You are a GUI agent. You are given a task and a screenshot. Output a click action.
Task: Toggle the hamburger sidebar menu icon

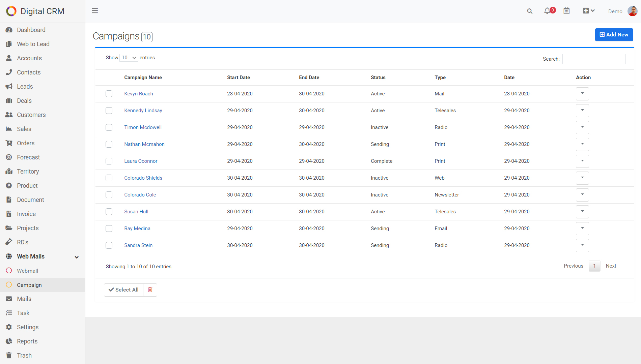[95, 11]
